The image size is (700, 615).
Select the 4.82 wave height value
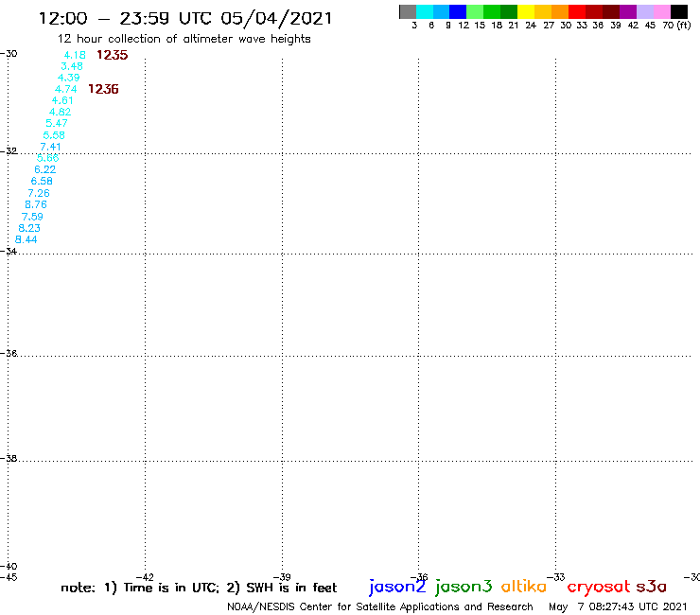(60, 112)
